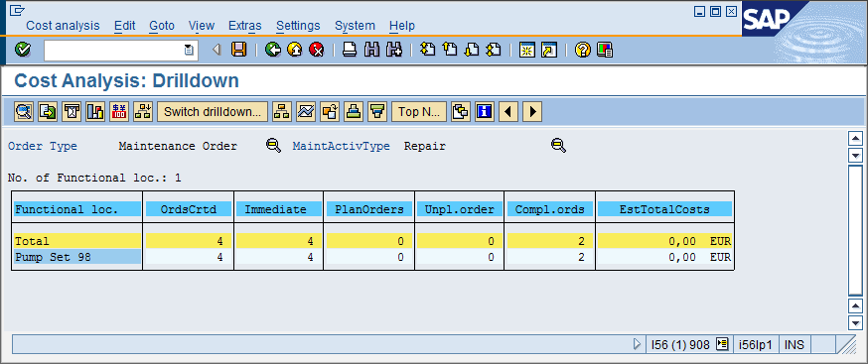
Task: Open the Help menu
Action: click(402, 26)
